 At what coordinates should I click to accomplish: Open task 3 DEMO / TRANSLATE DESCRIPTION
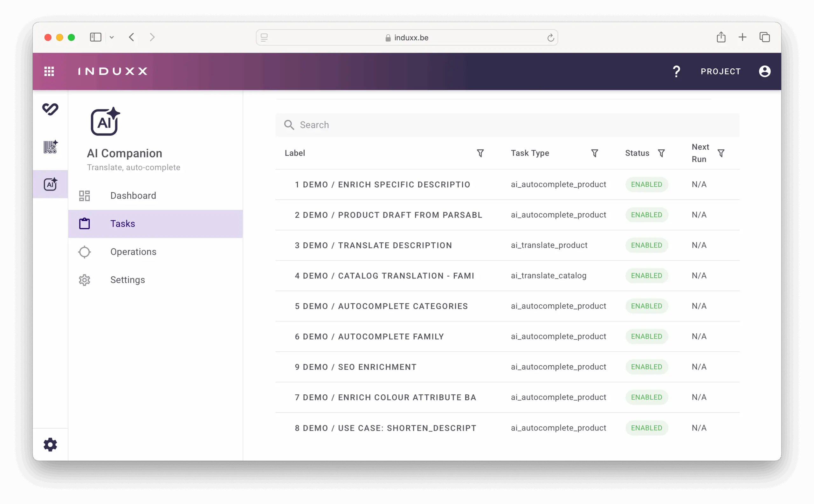pos(373,245)
